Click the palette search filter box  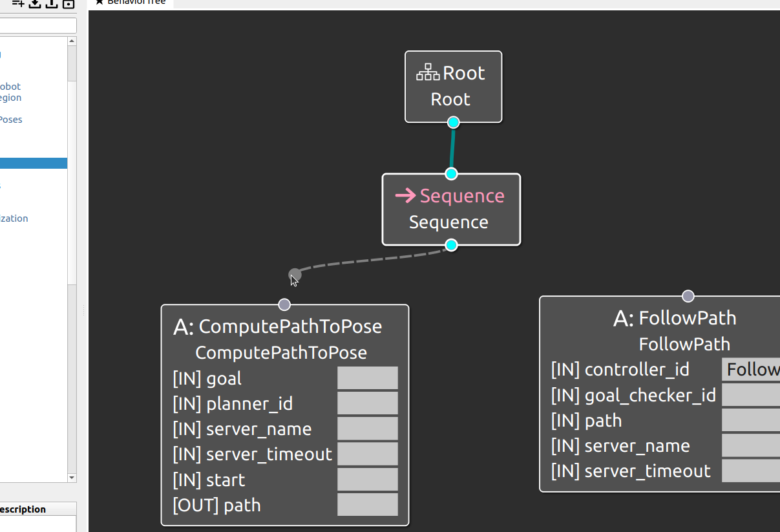pyautogui.click(x=38, y=26)
